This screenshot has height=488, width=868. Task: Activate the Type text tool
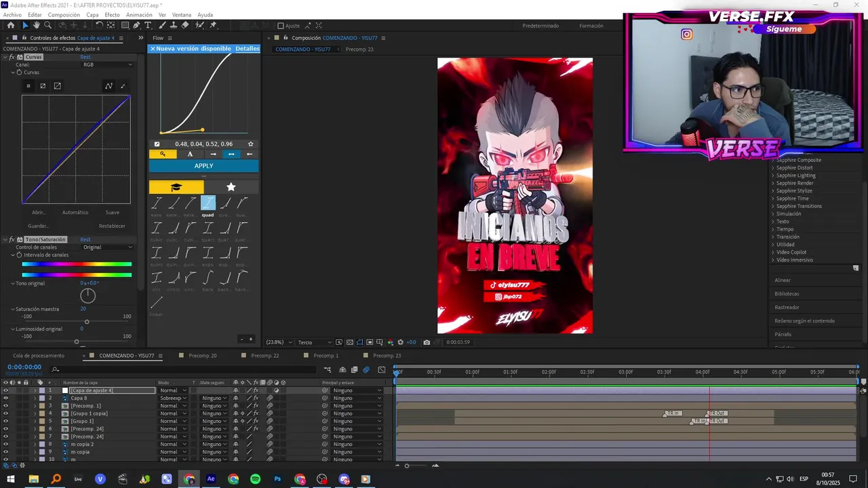(x=148, y=26)
